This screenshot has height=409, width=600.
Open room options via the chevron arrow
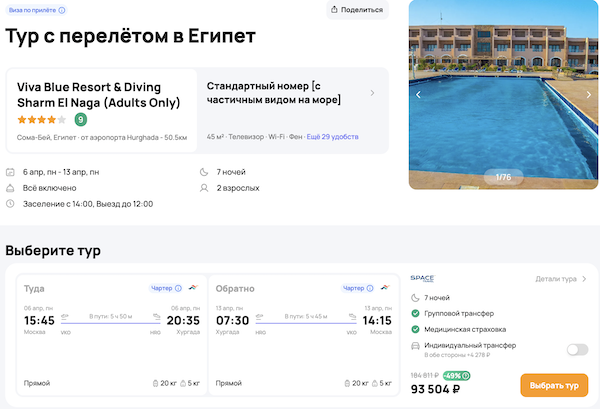pos(372,93)
